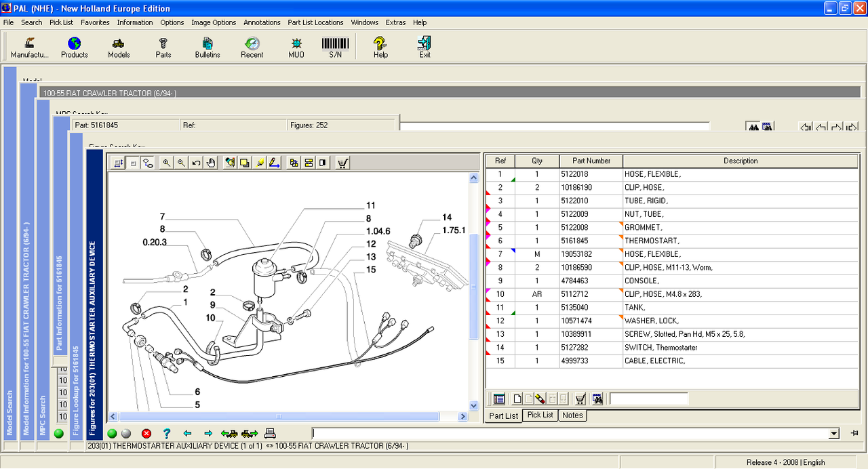Click the S/N barcode button
The image size is (868, 469).
tap(335, 47)
